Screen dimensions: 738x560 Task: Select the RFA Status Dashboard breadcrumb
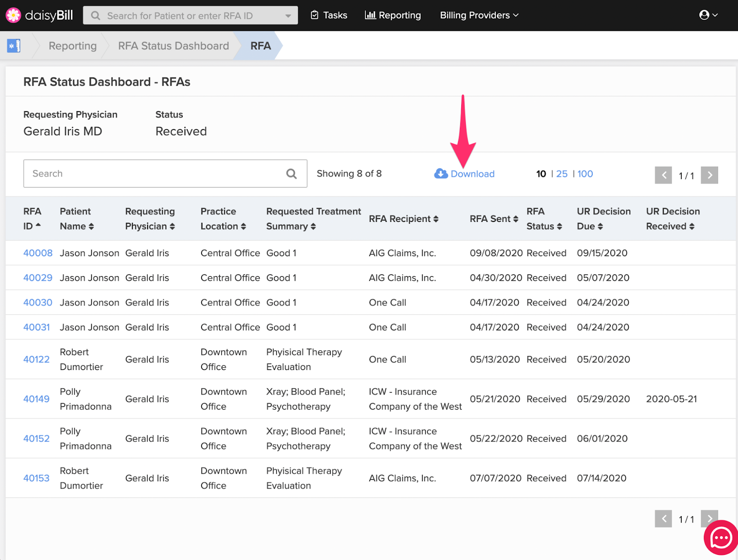(x=173, y=46)
